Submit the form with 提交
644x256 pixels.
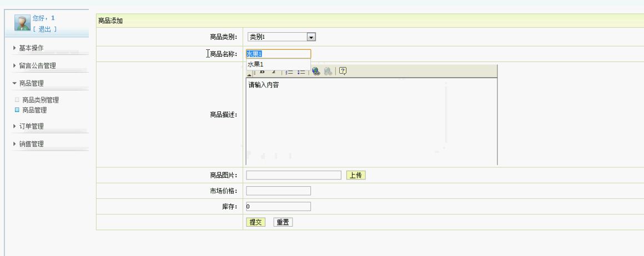coord(256,222)
